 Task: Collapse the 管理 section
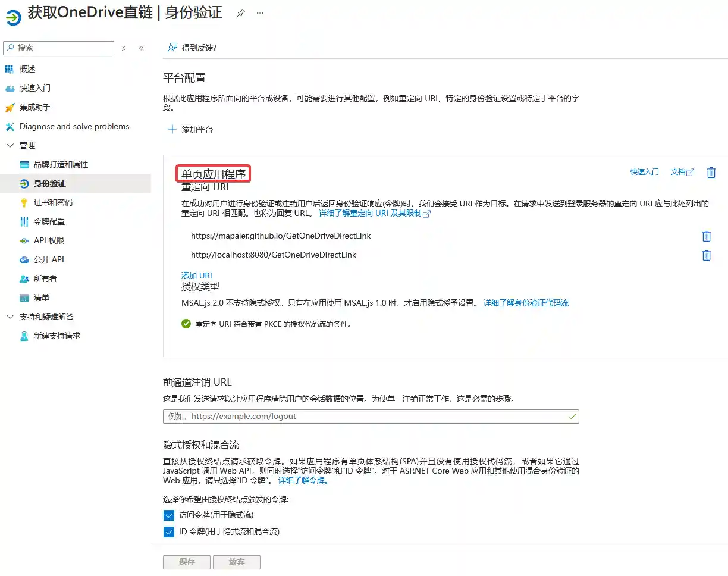coord(11,145)
